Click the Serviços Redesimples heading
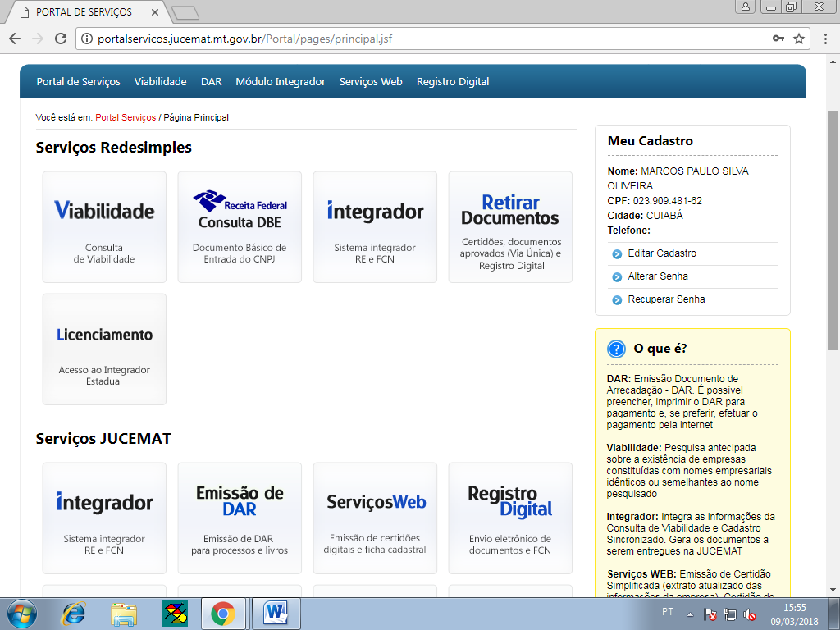 pos(113,148)
